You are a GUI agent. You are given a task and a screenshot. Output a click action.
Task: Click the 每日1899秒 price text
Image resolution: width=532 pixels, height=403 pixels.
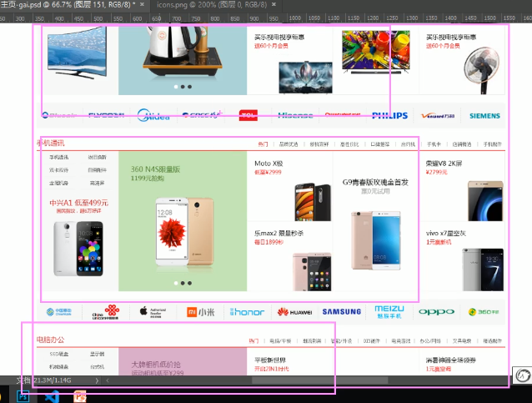click(x=269, y=242)
